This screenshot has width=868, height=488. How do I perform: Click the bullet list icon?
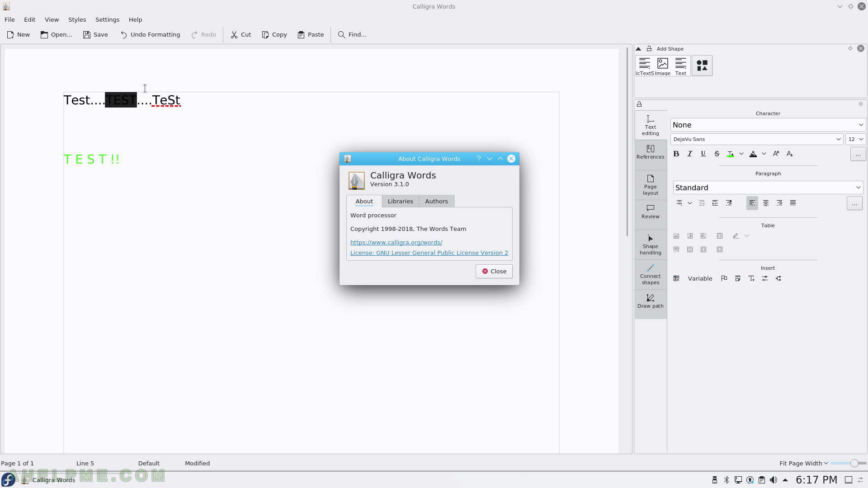coord(679,203)
